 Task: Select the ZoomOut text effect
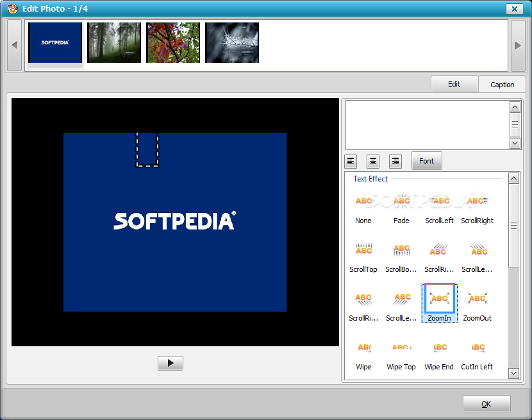pos(478,306)
